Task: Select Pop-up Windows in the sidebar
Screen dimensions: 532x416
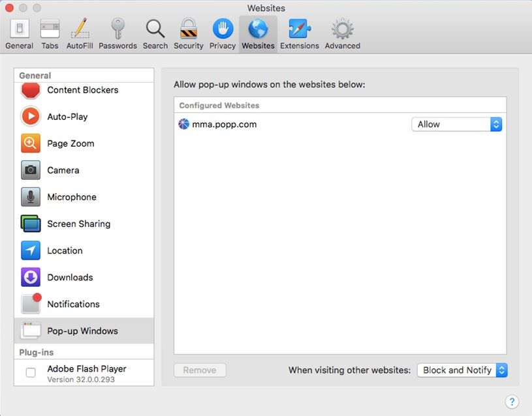Action: click(84, 331)
